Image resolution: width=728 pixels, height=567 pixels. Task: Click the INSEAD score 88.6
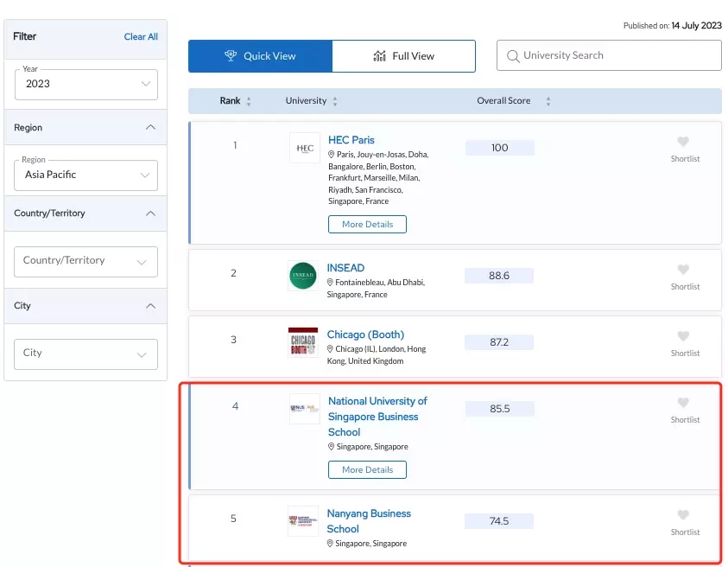pyautogui.click(x=498, y=276)
